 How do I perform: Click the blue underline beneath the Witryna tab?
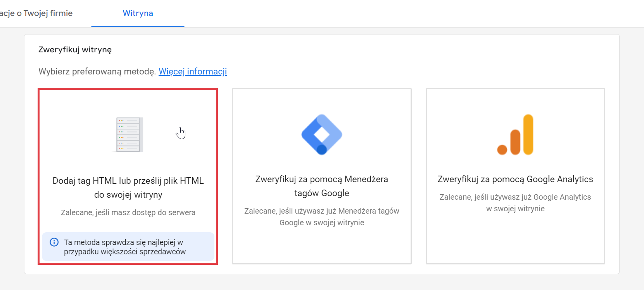[138, 26]
